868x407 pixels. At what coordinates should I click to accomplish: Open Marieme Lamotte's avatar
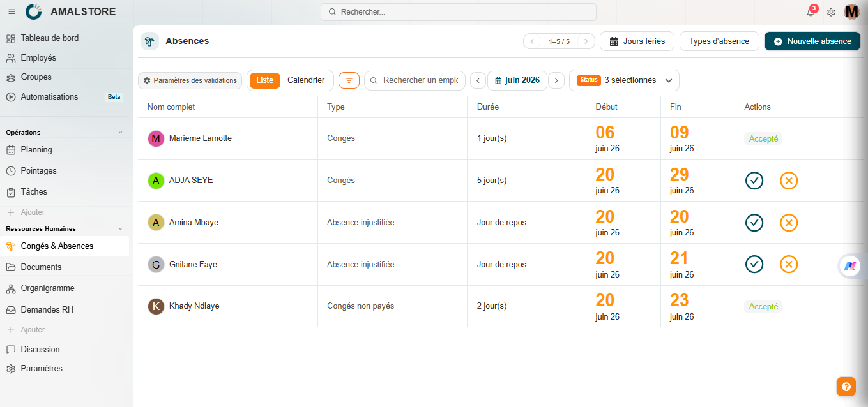tap(156, 138)
